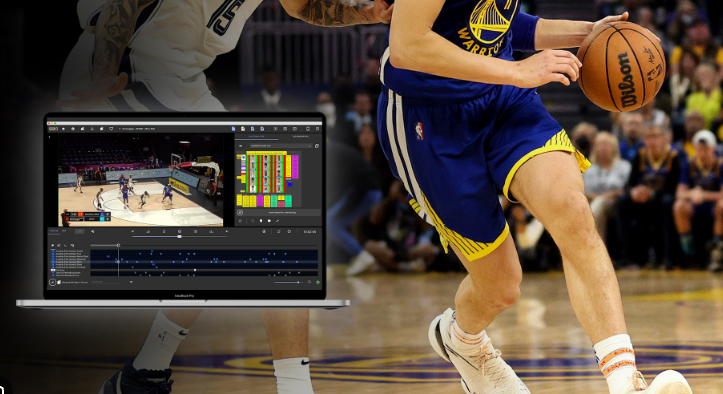723x394 pixels.
Task: Click the circled edit icon below the timeline
Action: click(53, 282)
